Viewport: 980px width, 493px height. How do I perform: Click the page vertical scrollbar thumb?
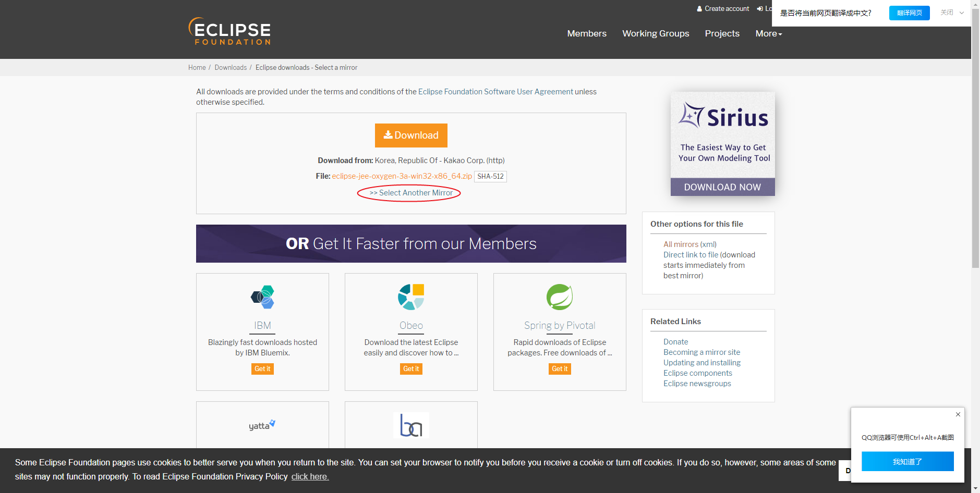tap(975, 138)
